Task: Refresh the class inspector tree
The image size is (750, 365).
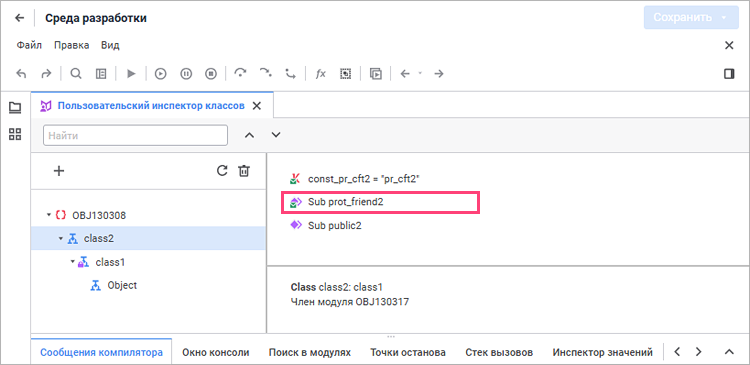Action: coord(222,171)
